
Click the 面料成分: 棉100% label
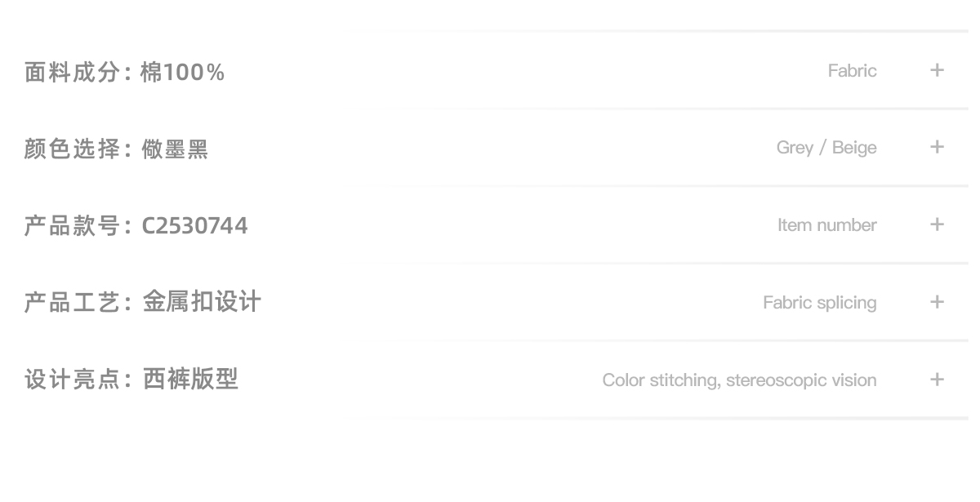click(x=124, y=73)
